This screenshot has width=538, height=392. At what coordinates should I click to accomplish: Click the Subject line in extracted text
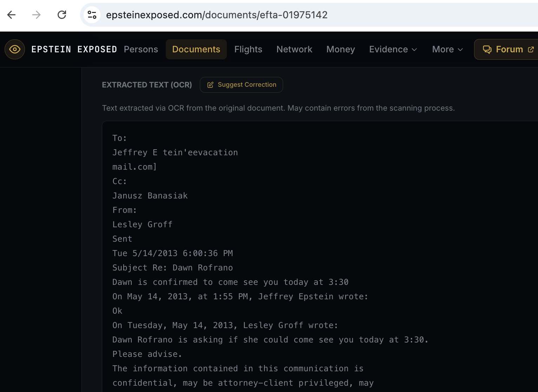pos(172,268)
